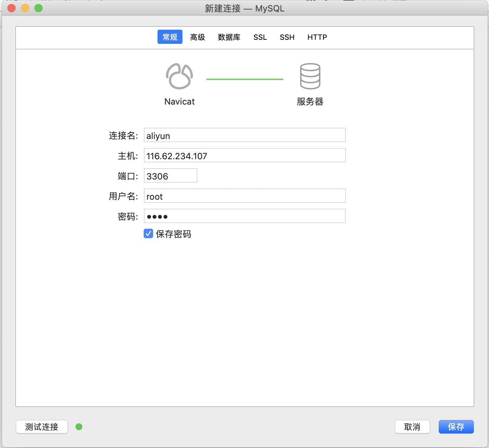Open the 数据库 tab

tap(229, 37)
